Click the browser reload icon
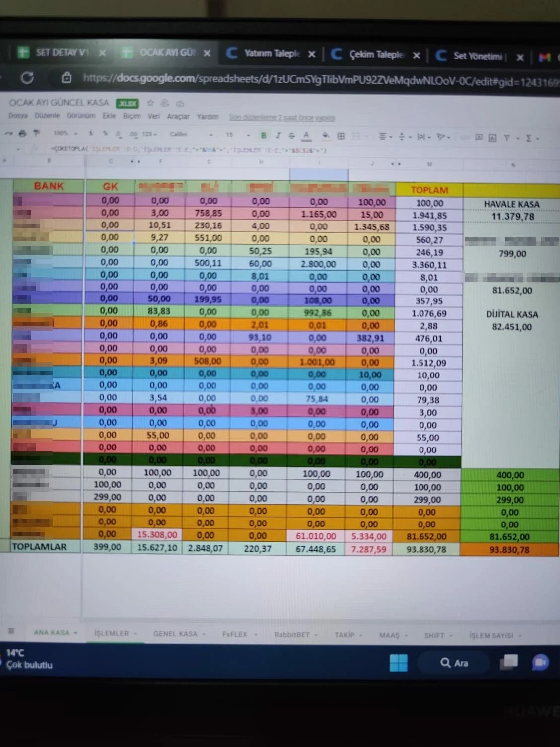 coord(27,77)
